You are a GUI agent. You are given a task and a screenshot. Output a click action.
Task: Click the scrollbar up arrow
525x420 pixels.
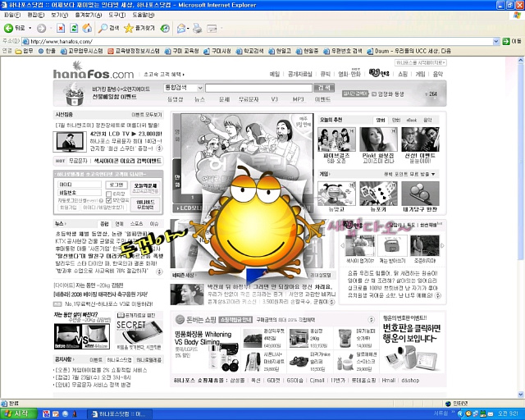tap(520, 61)
